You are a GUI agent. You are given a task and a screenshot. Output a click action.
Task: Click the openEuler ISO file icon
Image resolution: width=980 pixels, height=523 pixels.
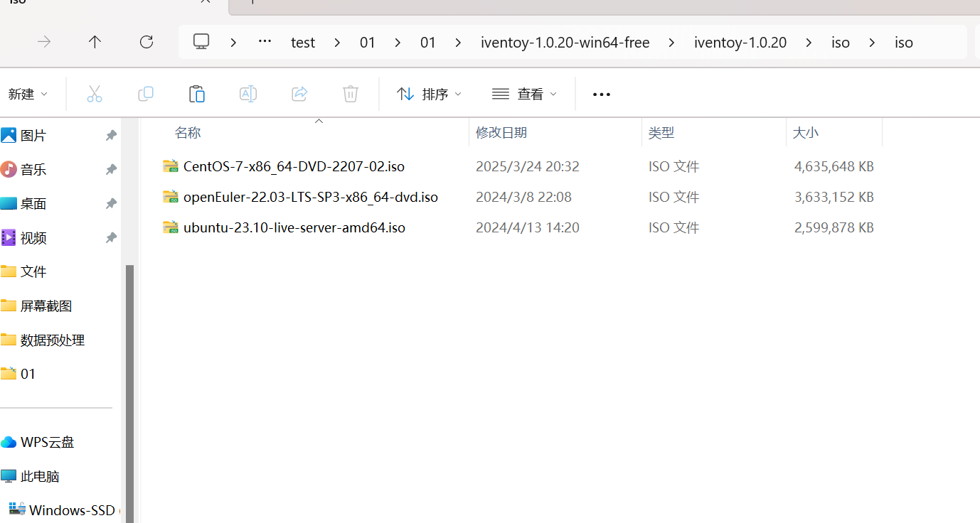[170, 197]
